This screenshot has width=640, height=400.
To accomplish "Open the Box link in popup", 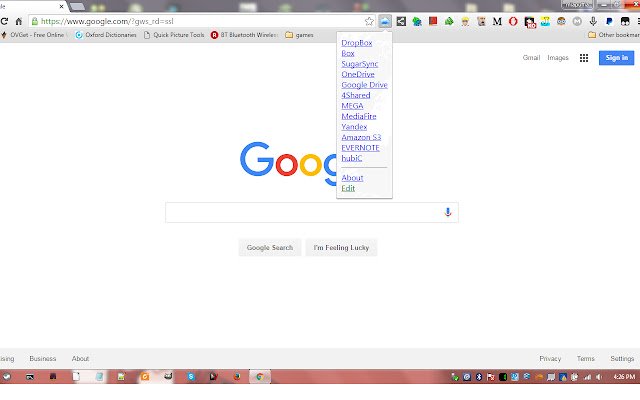I will tap(348, 53).
